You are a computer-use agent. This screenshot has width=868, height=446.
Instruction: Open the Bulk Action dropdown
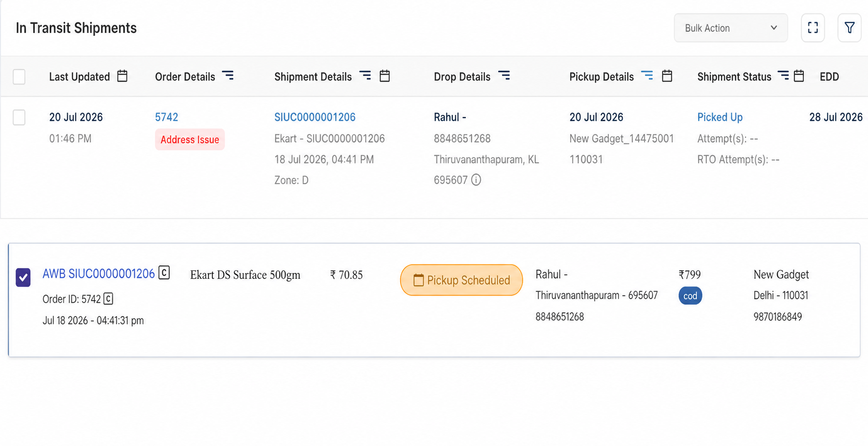[730, 28]
